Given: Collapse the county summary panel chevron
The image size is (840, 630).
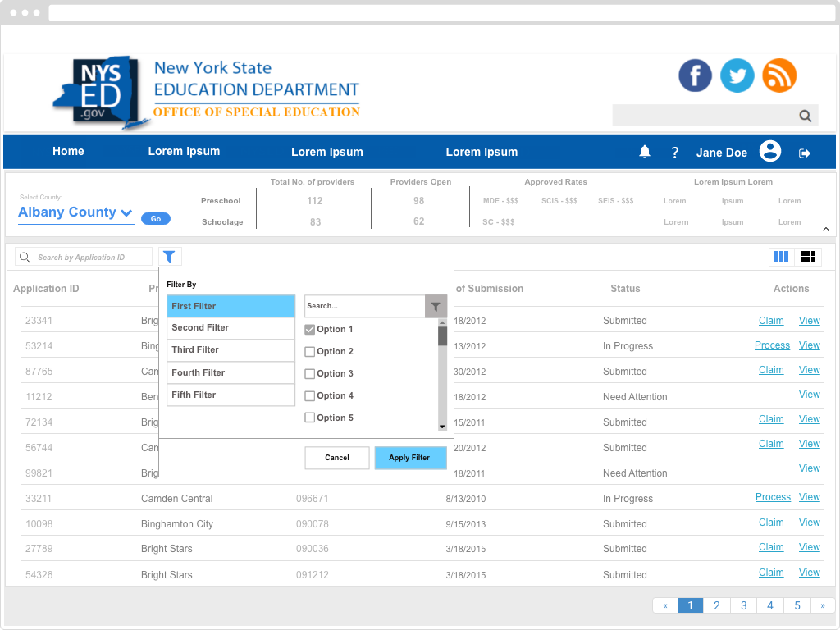Looking at the screenshot, I should click(x=825, y=229).
